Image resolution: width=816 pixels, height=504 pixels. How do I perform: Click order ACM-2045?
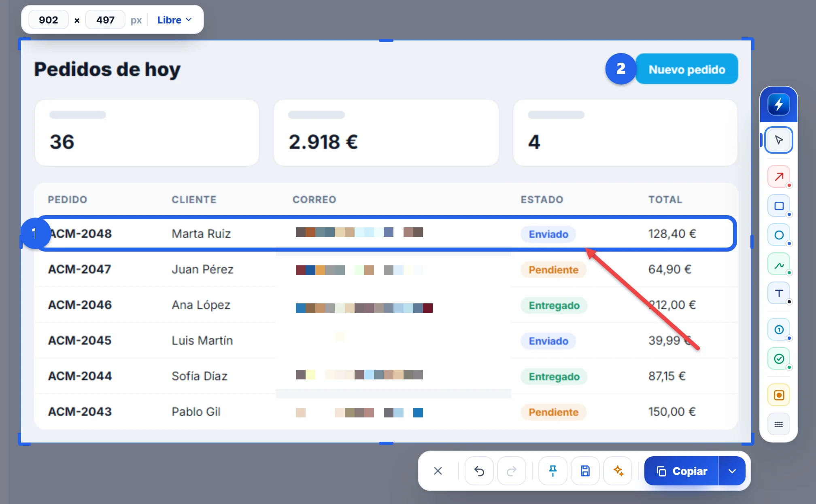click(80, 340)
